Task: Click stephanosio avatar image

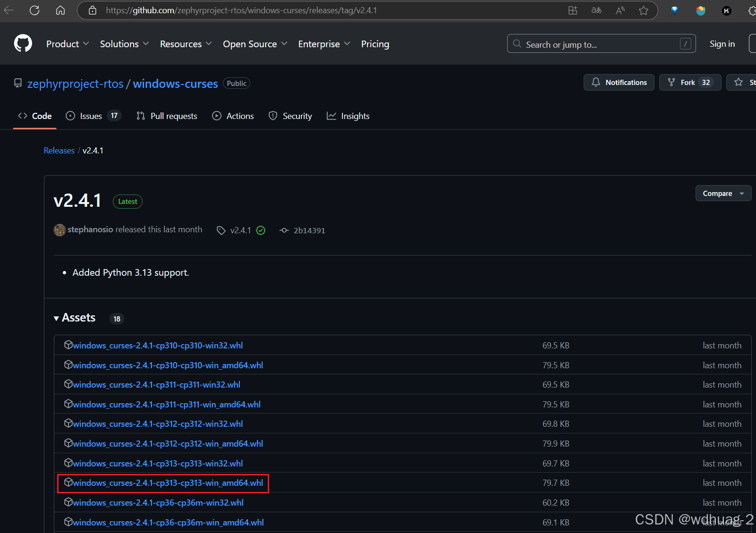Action: [59, 230]
